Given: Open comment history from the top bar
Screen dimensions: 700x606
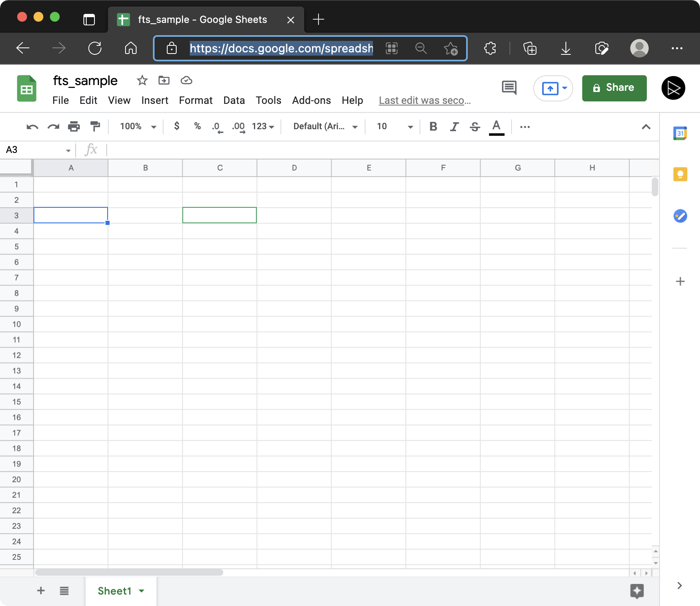Looking at the screenshot, I should pyautogui.click(x=509, y=88).
